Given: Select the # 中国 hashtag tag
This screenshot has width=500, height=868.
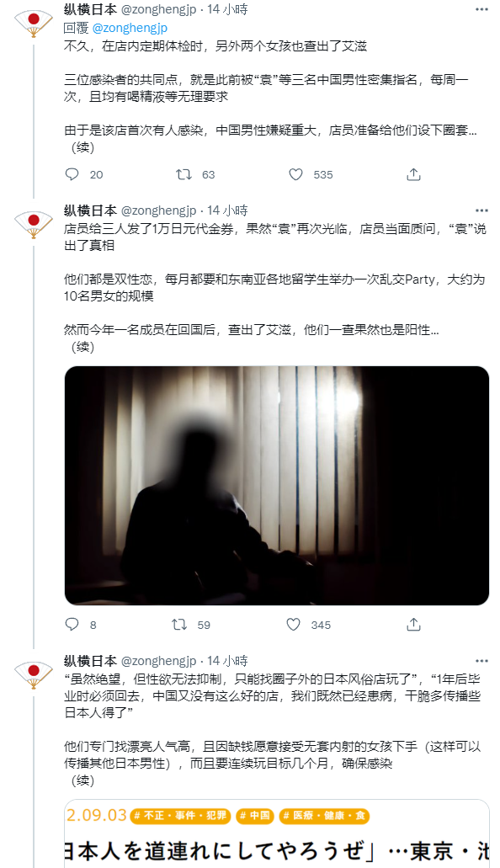Looking at the screenshot, I should [x=255, y=816].
